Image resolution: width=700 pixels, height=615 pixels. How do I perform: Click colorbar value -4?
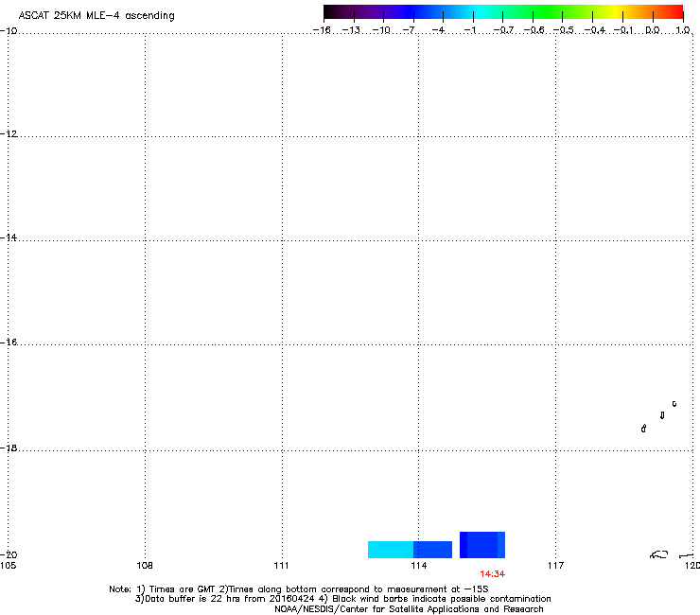[x=438, y=30]
